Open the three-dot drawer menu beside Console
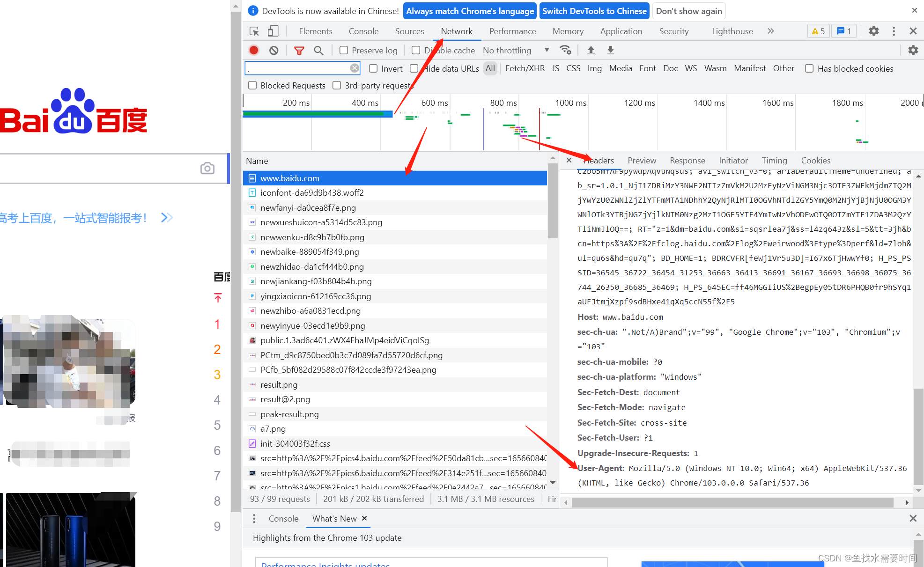 [254, 518]
